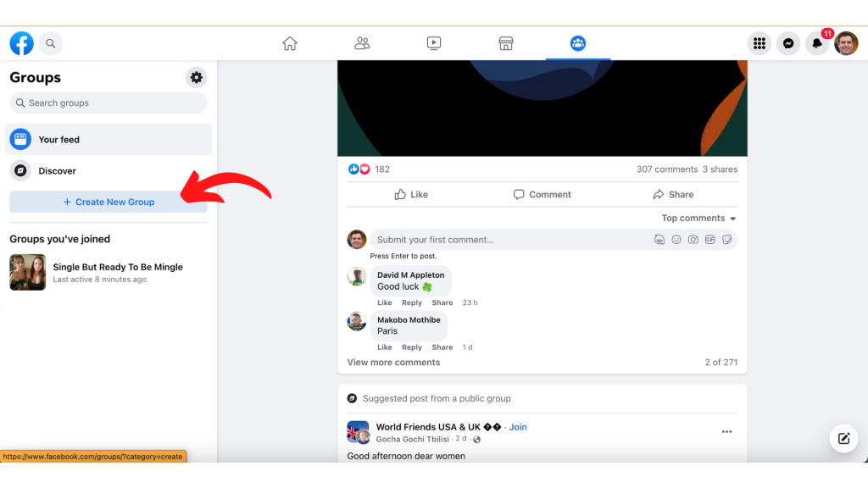Open the suggested post three-dot menu
Viewport: 868px width, 488px height.
pyautogui.click(x=726, y=431)
